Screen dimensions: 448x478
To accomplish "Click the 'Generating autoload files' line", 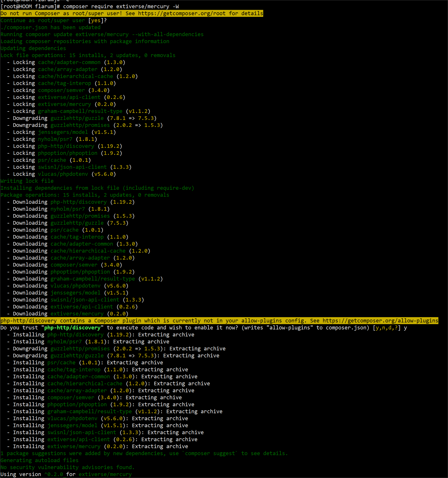I will 39,460.
